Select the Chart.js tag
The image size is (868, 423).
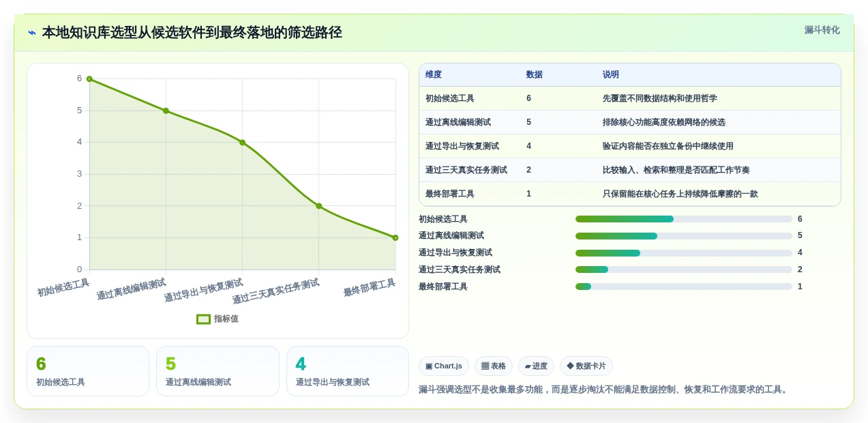click(444, 366)
